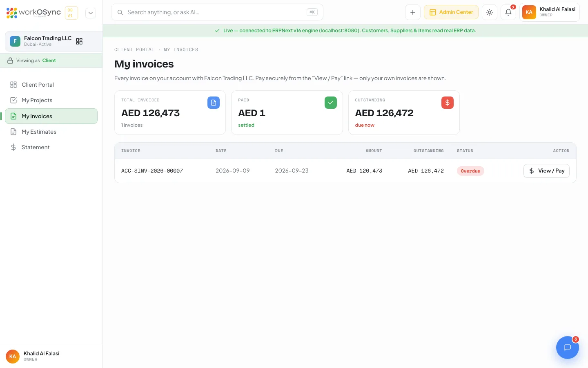The image size is (588, 368).
Task: Expand the workspace chevron dropdown
Action: pyautogui.click(x=91, y=13)
